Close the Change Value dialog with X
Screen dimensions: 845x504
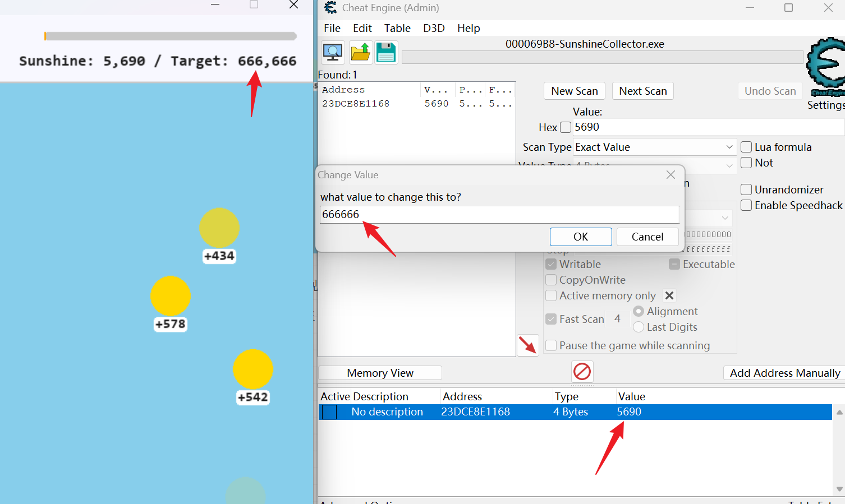point(671,175)
